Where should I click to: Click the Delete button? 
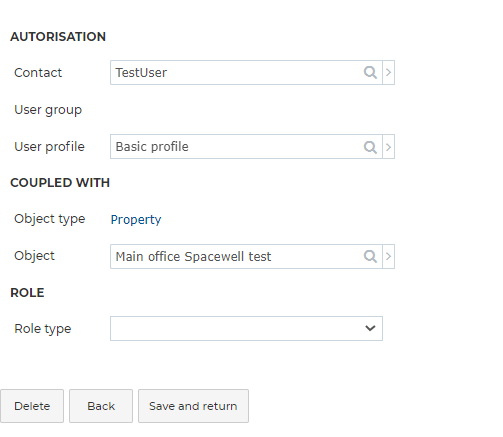click(x=32, y=406)
